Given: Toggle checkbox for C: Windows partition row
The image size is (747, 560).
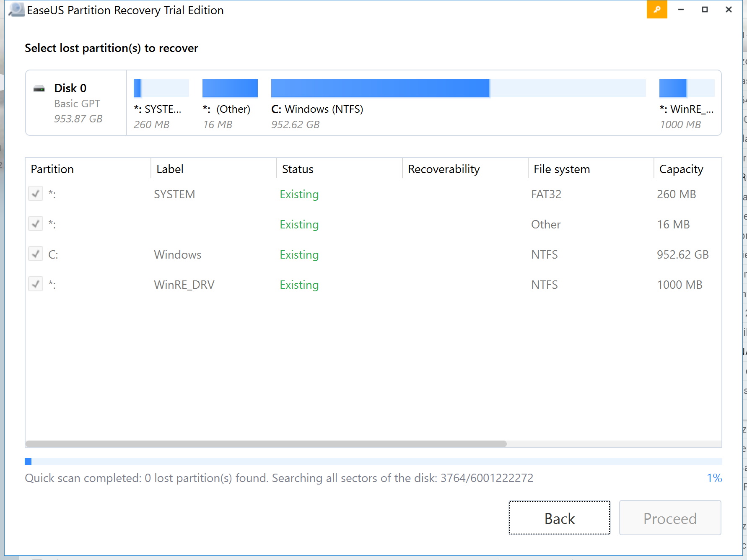Looking at the screenshot, I should tap(36, 254).
